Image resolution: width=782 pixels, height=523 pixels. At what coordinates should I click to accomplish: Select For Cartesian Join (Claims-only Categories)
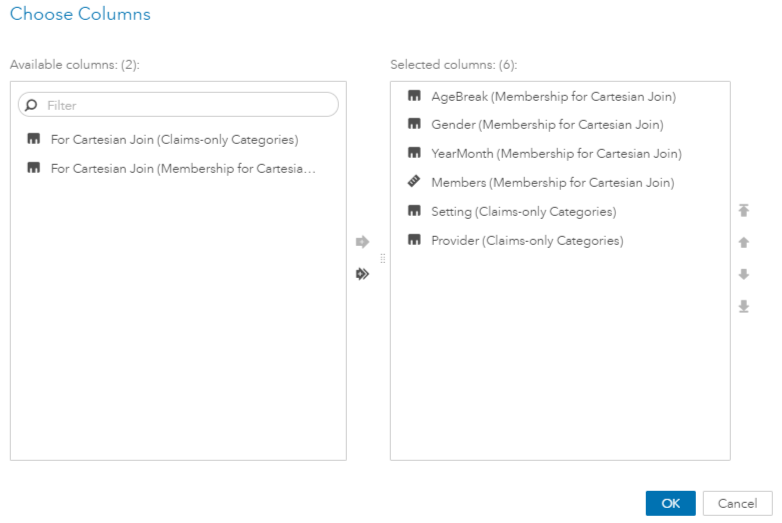(174, 139)
